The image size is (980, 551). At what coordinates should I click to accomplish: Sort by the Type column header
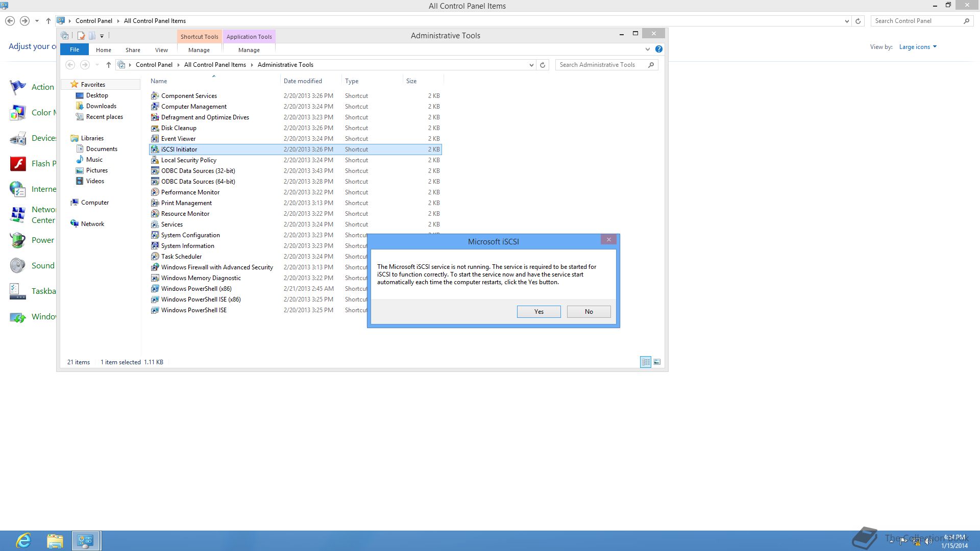coord(372,81)
